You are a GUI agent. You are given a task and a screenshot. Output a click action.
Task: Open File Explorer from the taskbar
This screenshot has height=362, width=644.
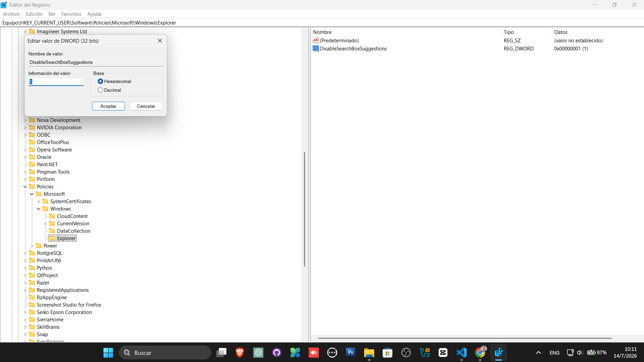(369, 353)
